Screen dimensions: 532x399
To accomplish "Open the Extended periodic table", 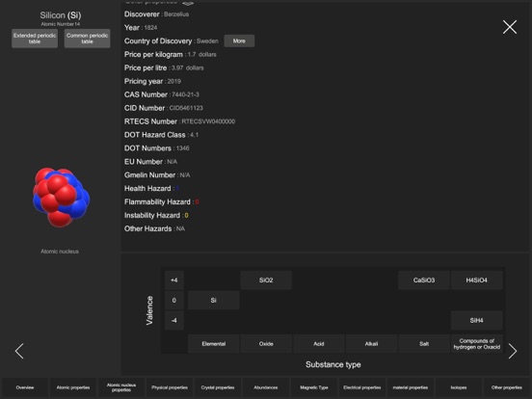I will [x=35, y=39].
